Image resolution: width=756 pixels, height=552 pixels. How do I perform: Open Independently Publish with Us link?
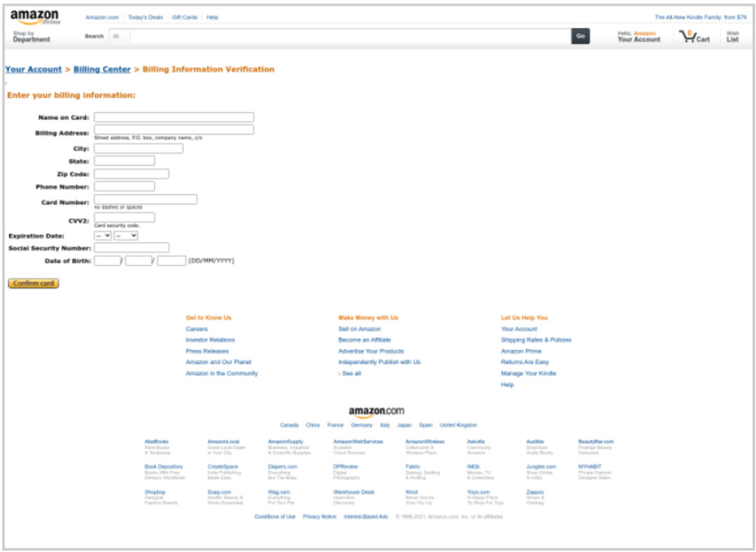(x=379, y=362)
